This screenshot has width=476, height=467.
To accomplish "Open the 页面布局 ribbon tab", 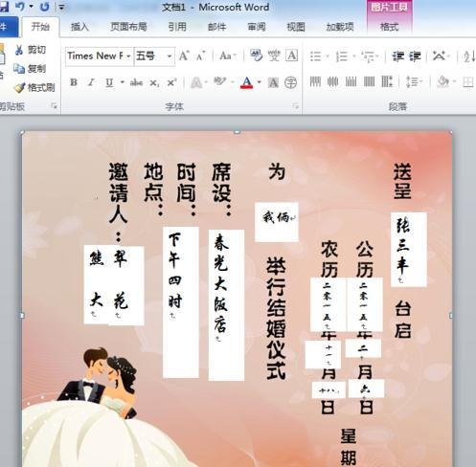I will [x=128, y=27].
